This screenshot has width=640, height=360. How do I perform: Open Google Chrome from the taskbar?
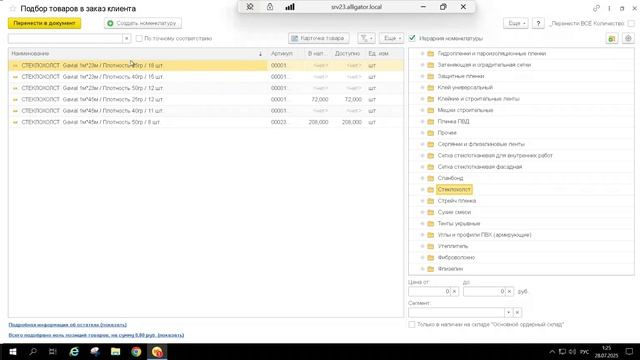point(136,351)
